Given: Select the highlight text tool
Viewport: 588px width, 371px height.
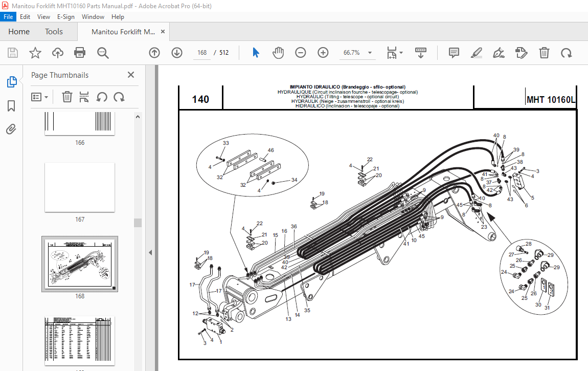Looking at the screenshot, I should [x=476, y=53].
